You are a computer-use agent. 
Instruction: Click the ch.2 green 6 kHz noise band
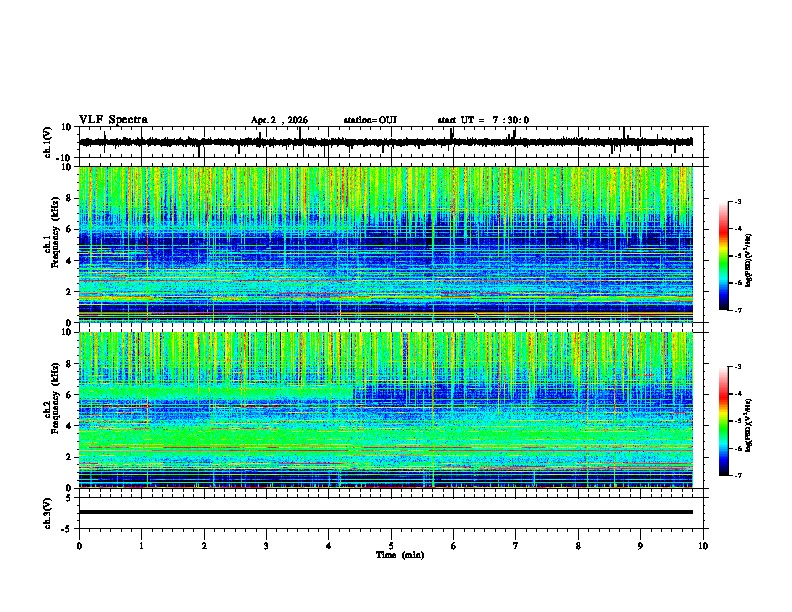(x=216, y=392)
